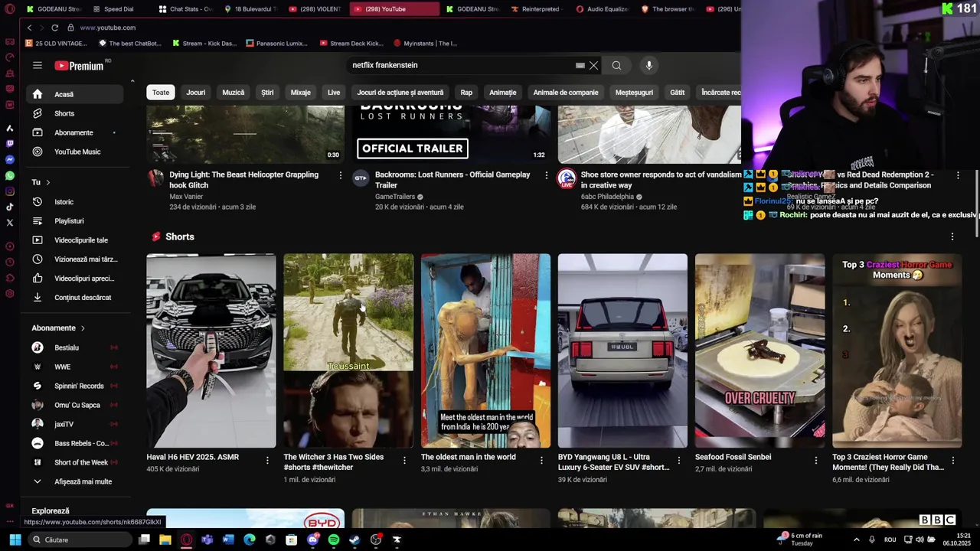
Task: Expand the Abonamente subscriptions header
Action: coord(58,328)
